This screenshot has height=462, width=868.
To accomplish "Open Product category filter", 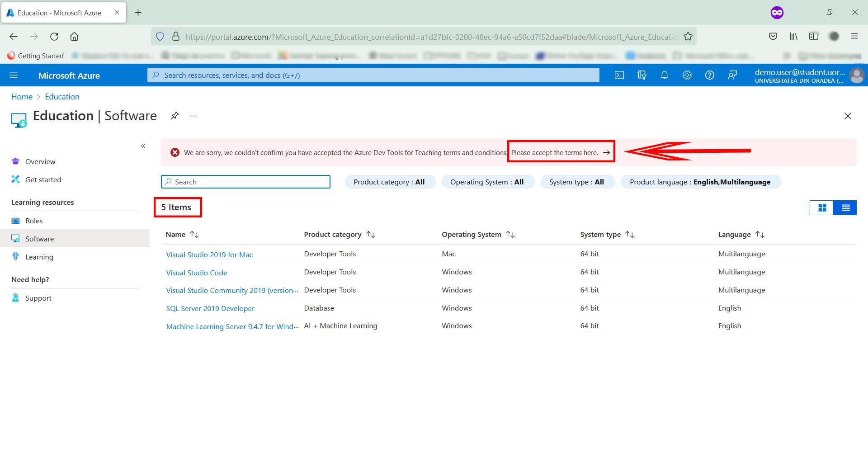I will [x=390, y=182].
